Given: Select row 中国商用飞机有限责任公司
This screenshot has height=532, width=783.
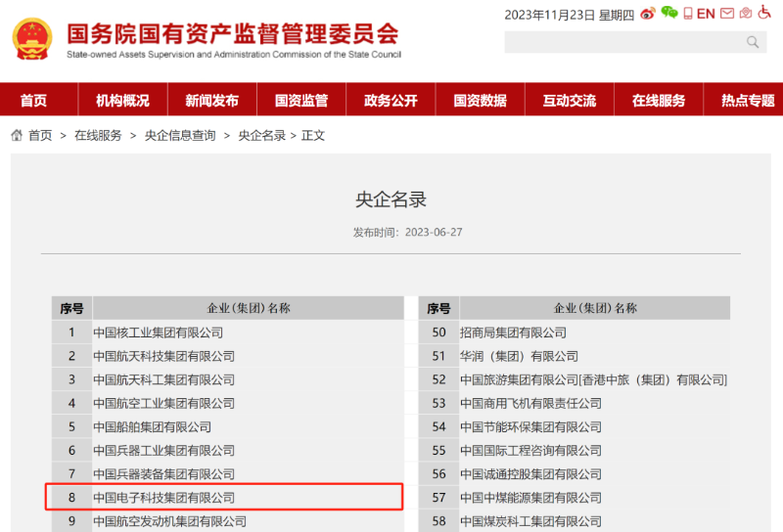Looking at the screenshot, I should 575,403.
